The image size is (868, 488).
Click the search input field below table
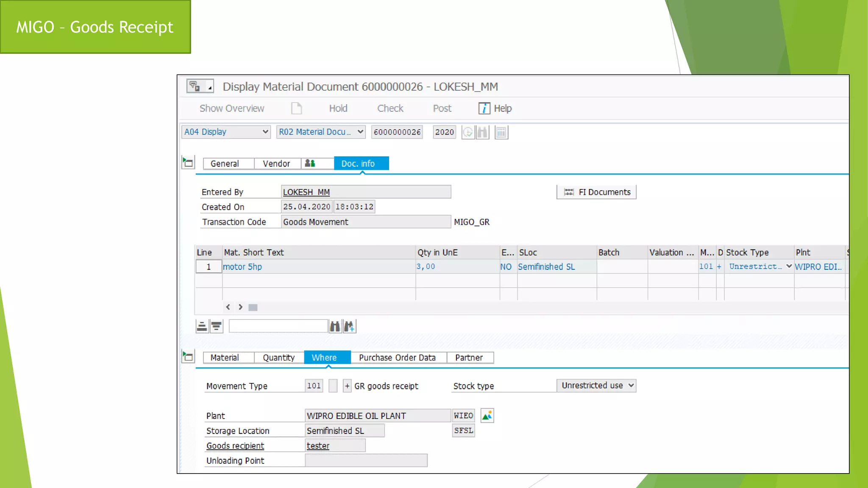click(x=278, y=326)
